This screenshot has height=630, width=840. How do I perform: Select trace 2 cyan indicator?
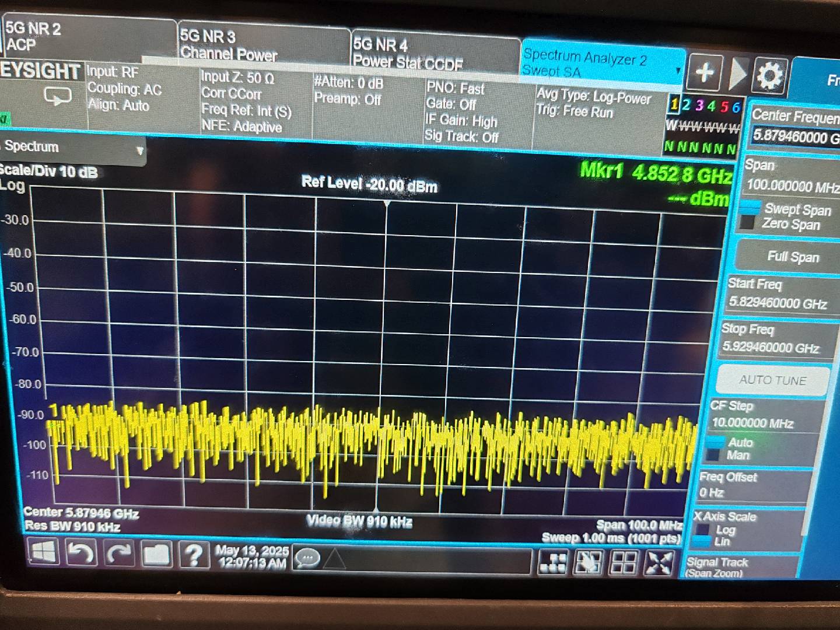point(687,105)
